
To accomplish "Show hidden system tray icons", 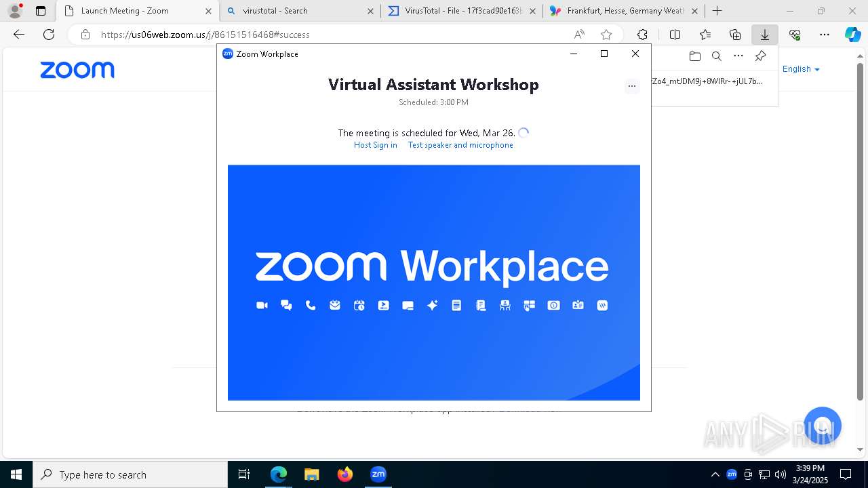I will coord(715,474).
